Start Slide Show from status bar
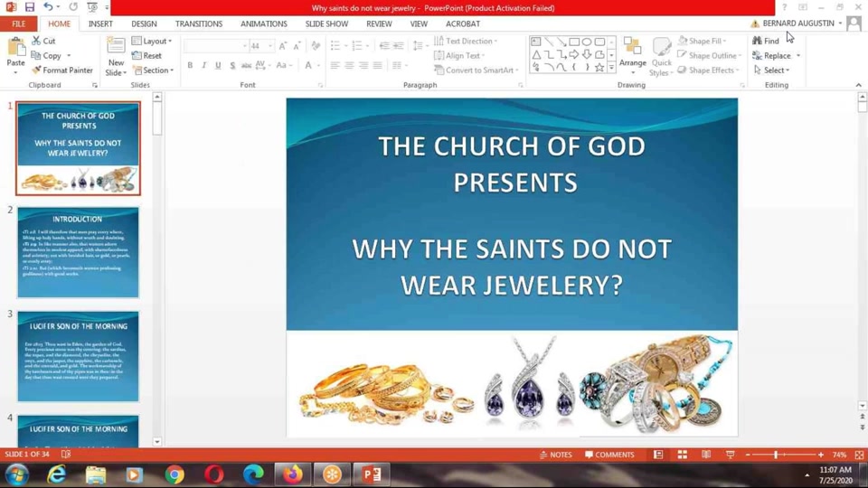This screenshot has width=868, height=488. (730, 455)
